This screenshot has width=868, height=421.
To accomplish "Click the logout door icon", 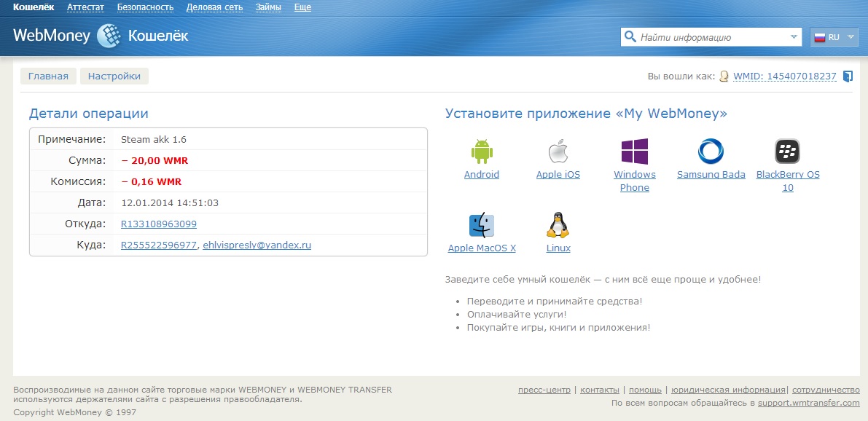I will (x=848, y=76).
